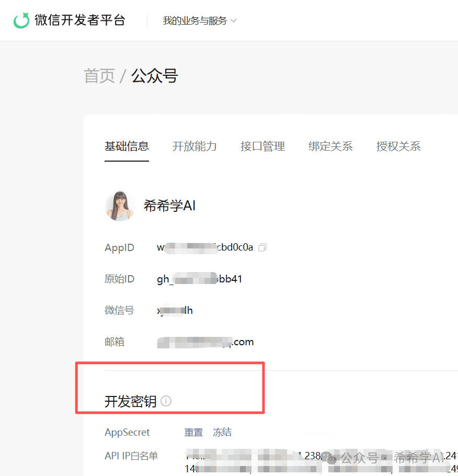The height and width of the screenshot is (476, 458).
Task: Select the 基础信息 tab
Action: pyautogui.click(x=127, y=146)
